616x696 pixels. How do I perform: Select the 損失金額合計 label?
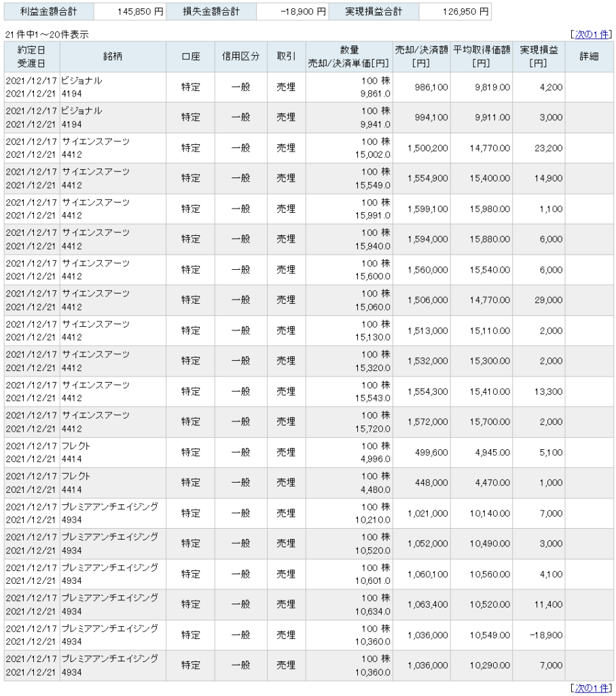(x=211, y=12)
